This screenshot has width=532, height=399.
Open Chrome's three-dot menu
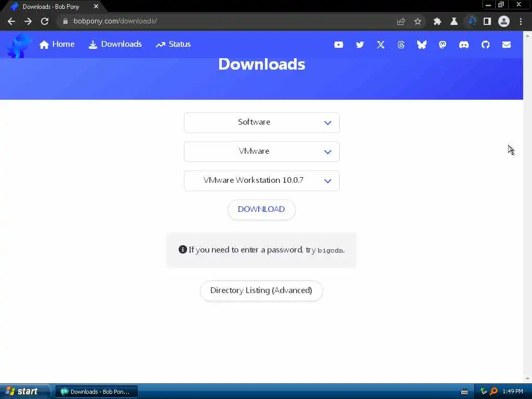click(521, 21)
